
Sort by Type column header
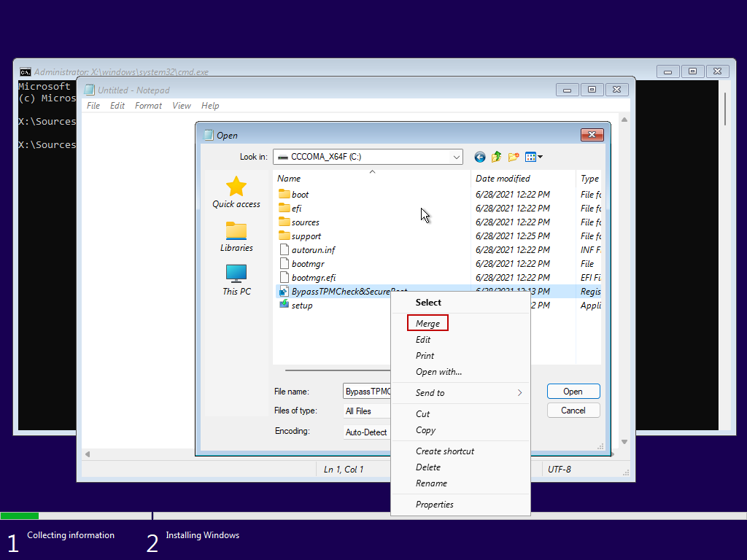pyautogui.click(x=589, y=179)
